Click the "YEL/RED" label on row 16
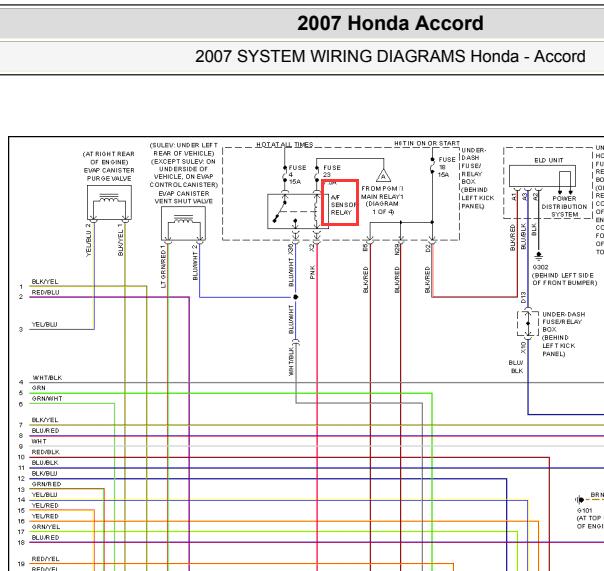This screenshot has height=571, width=604. tap(45, 516)
